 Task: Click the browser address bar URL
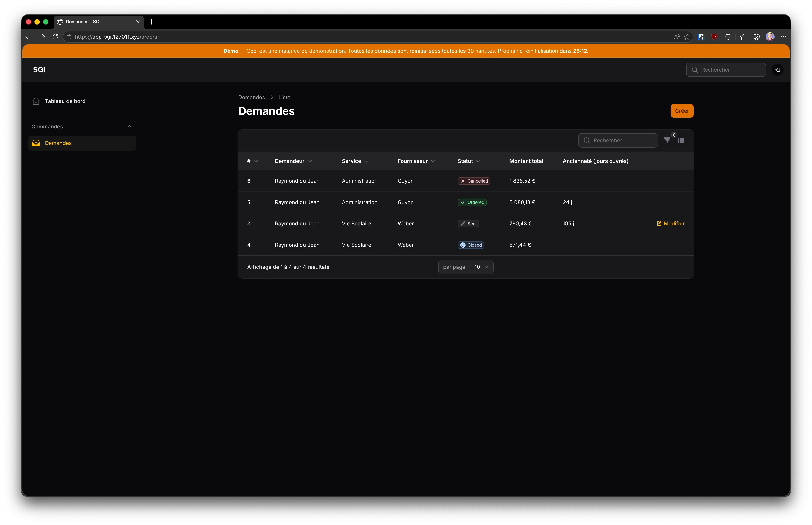click(x=116, y=37)
